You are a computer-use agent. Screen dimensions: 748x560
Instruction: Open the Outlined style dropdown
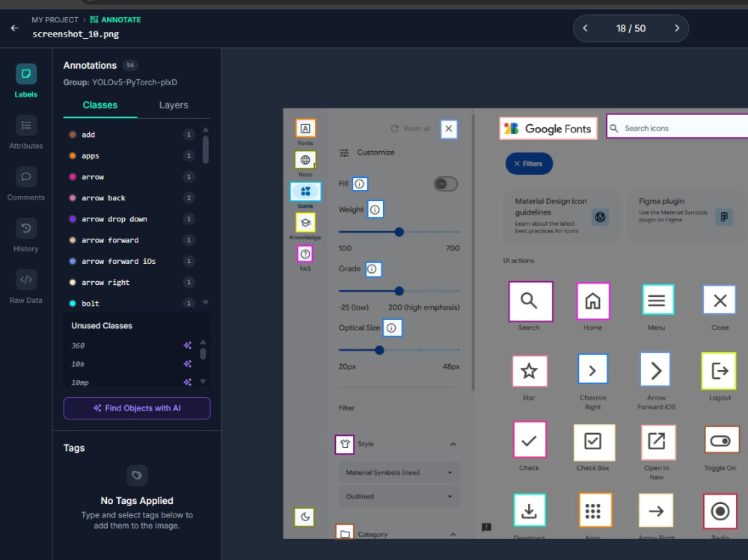point(399,496)
